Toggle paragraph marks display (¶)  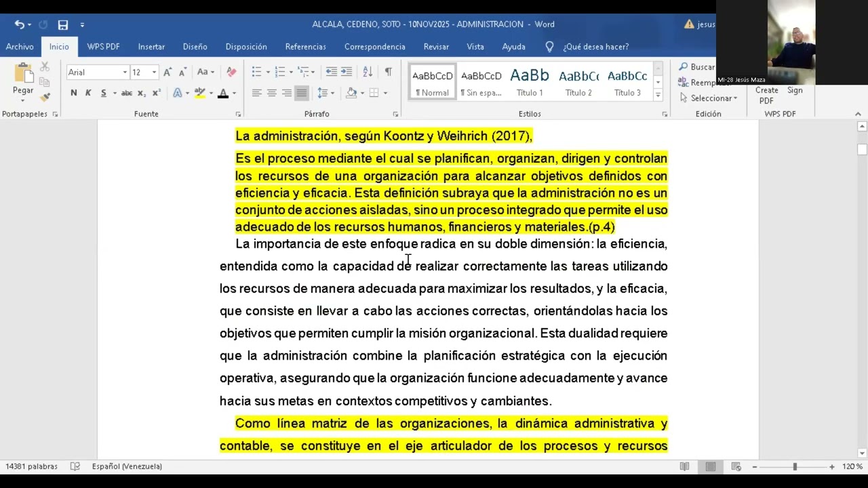[x=388, y=72]
